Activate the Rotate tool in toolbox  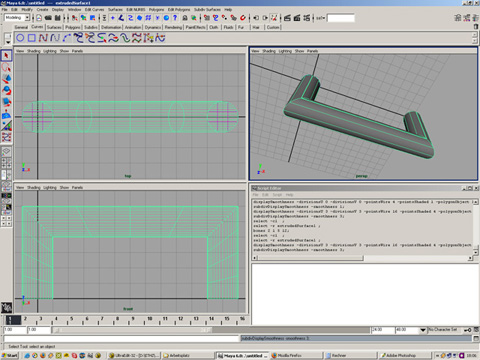coord(6,91)
